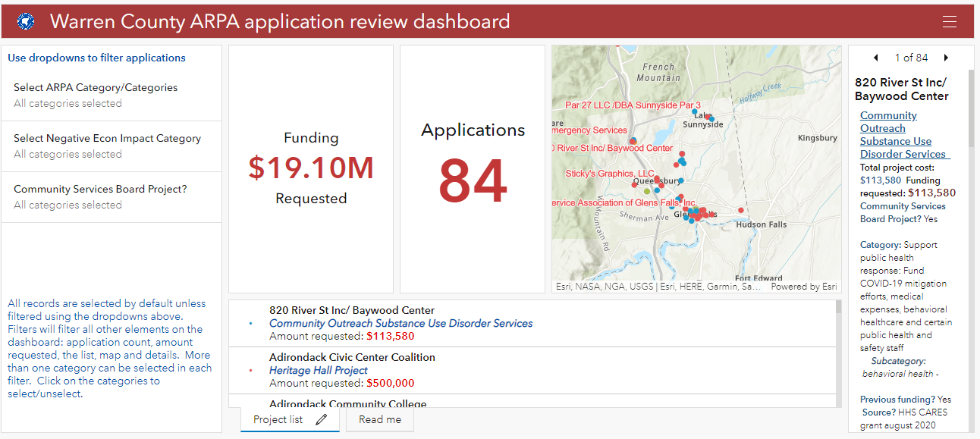
Task: Click $113,580 amount in project list
Action: pos(391,336)
